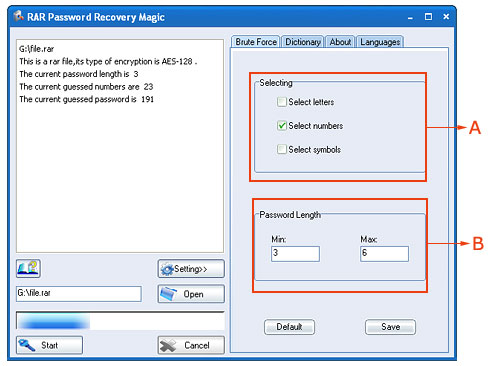Click the app icon in title bar
Image resolution: width=497 pixels, height=366 pixels.
point(18,16)
